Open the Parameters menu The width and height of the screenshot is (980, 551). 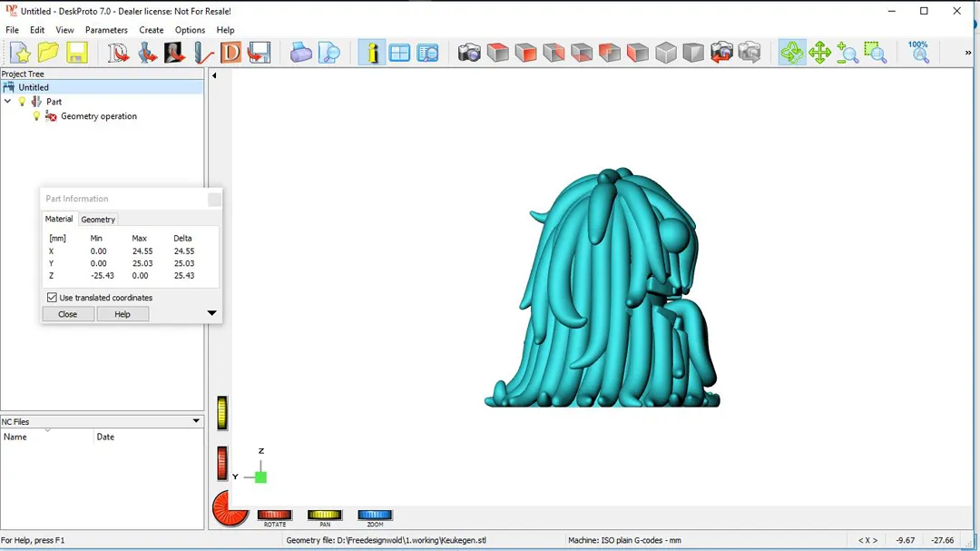click(106, 30)
